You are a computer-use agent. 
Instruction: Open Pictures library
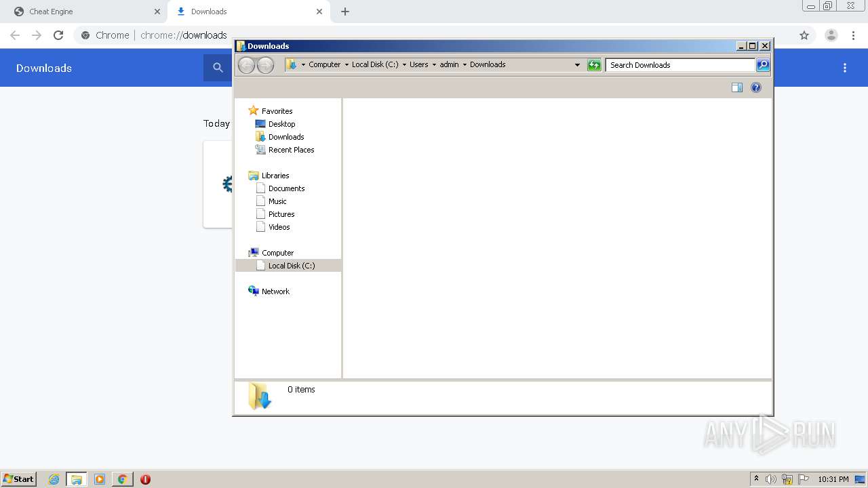pyautogui.click(x=281, y=214)
